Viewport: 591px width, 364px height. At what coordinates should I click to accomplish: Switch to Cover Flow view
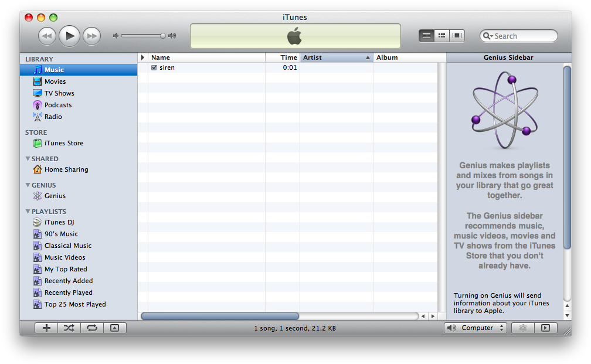click(x=457, y=36)
